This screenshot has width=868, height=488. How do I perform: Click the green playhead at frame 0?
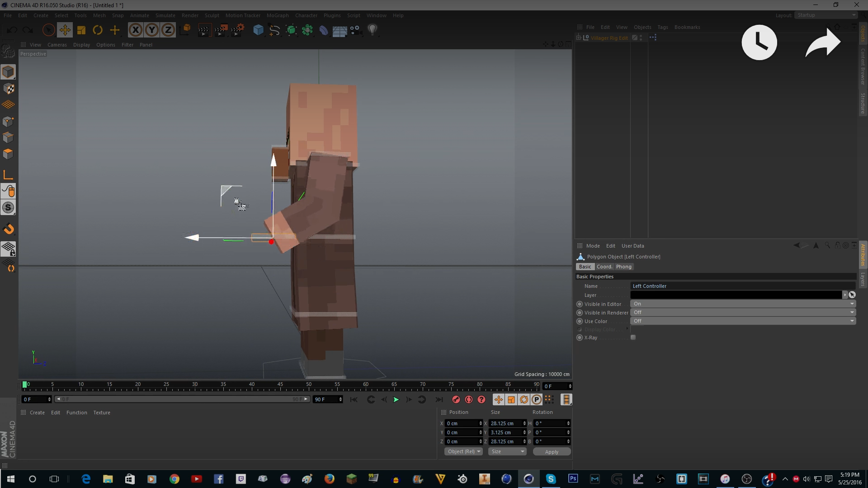pyautogui.click(x=24, y=385)
